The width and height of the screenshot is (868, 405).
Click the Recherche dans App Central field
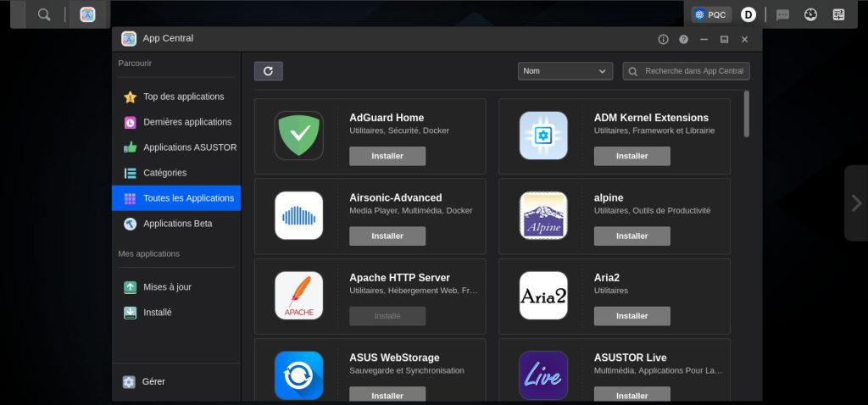687,71
